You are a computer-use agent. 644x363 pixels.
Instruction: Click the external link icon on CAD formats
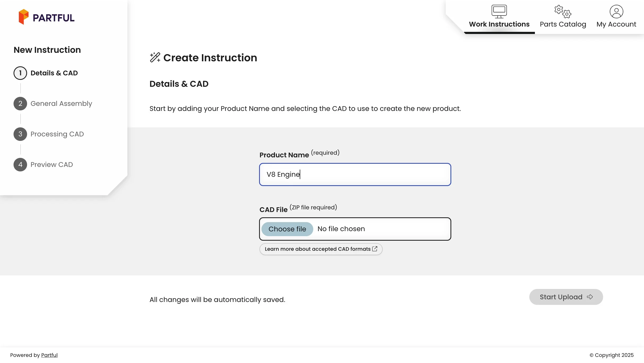point(375,249)
